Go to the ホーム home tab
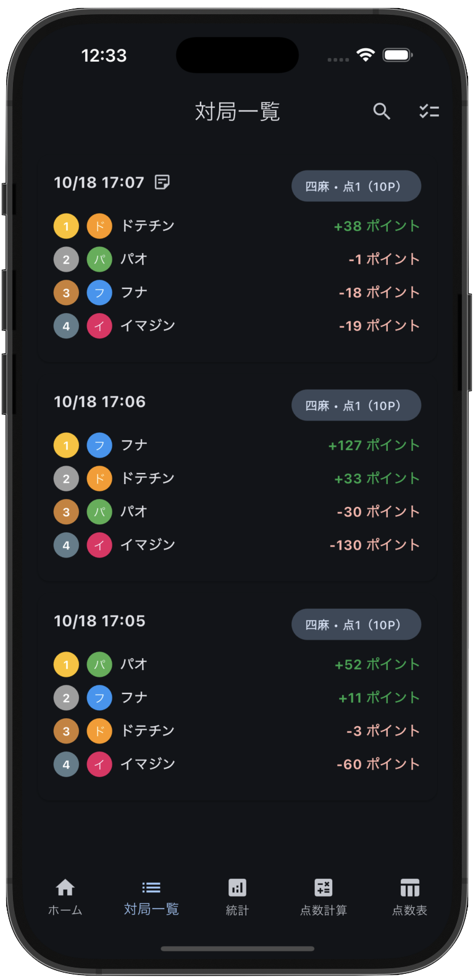 click(x=65, y=896)
